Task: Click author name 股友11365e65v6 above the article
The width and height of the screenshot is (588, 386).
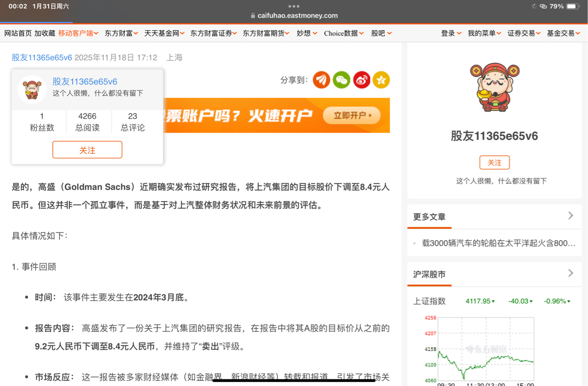Action: click(x=42, y=57)
